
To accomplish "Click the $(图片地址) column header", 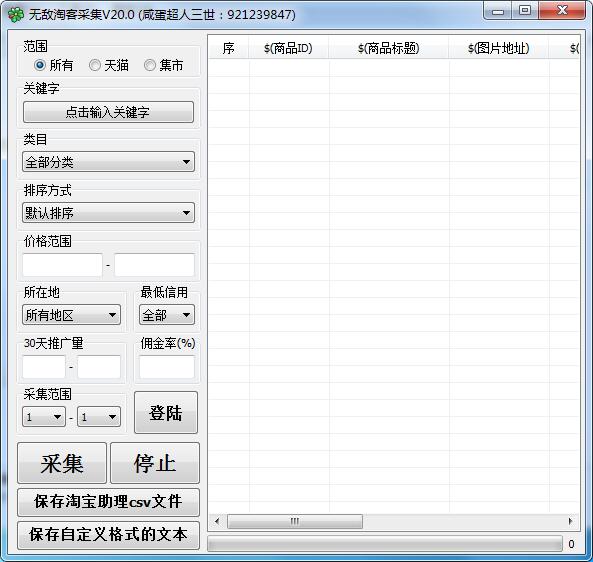I will [x=498, y=48].
